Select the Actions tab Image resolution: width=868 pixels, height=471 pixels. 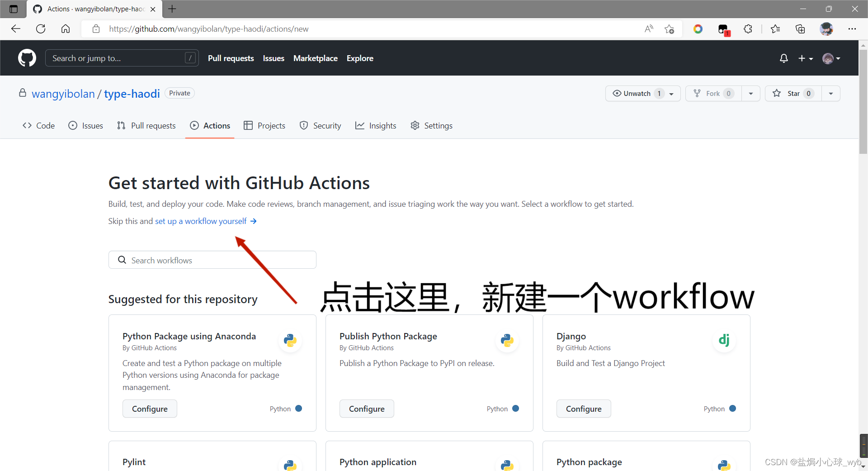click(210, 126)
